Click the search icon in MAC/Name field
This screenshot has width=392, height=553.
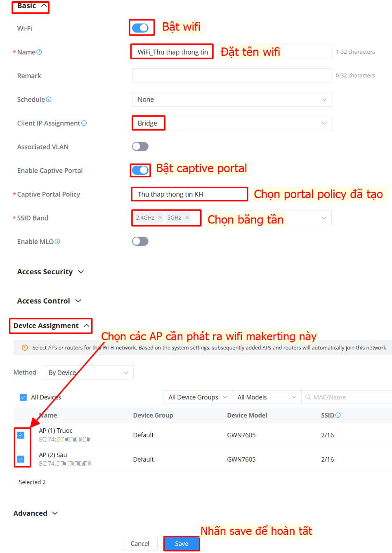pos(308,397)
